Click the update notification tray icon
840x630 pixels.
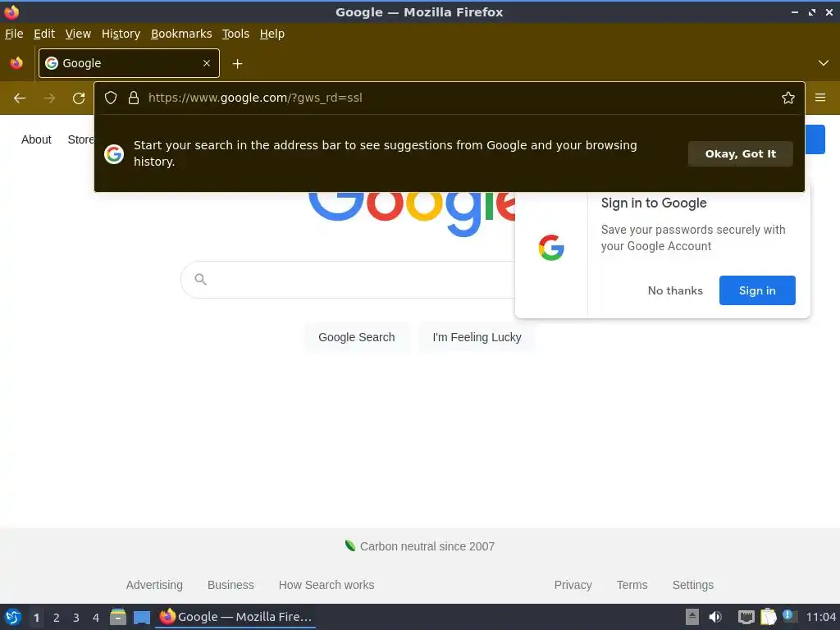pyautogui.click(x=789, y=615)
